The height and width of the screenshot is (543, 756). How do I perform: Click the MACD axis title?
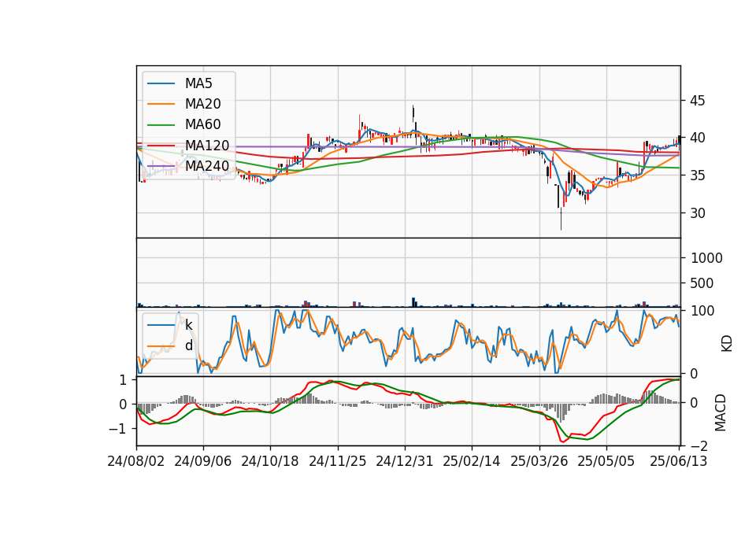[721, 412]
